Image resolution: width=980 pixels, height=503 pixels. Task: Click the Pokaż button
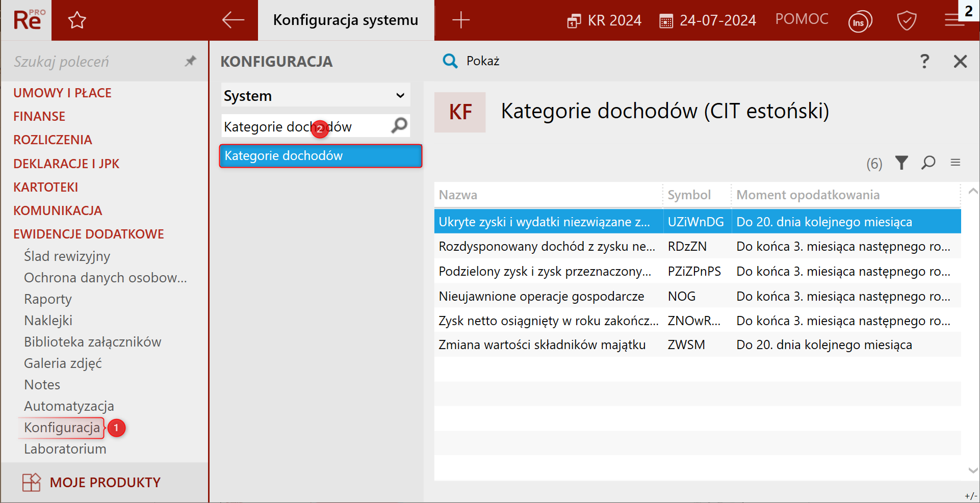point(472,61)
